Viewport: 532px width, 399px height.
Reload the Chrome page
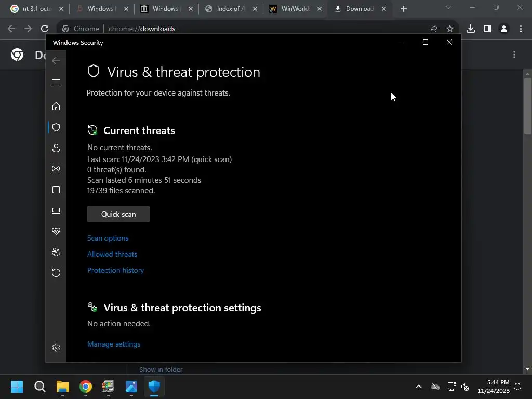click(45, 29)
